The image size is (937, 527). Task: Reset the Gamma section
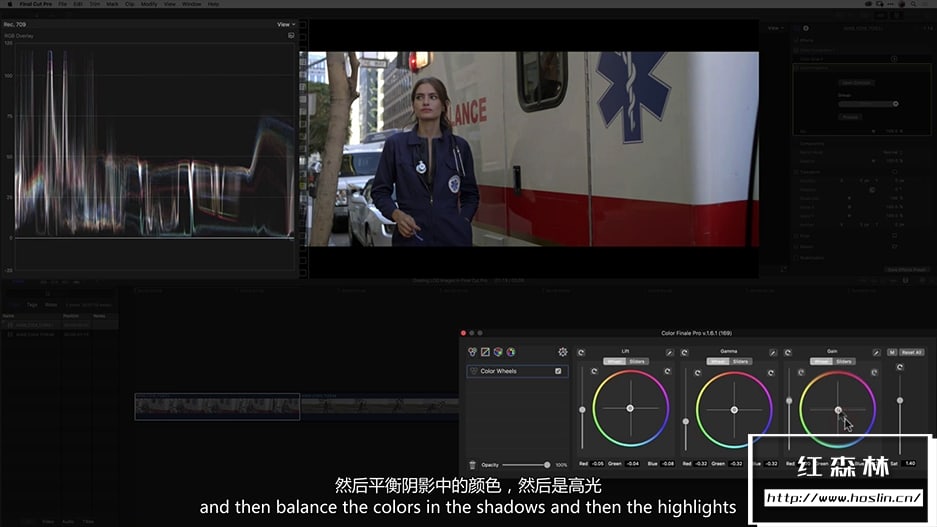(685, 353)
